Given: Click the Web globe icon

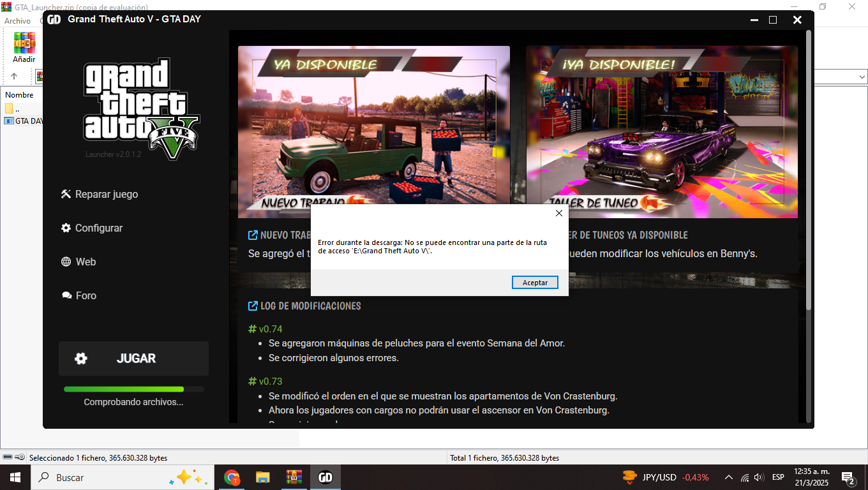Looking at the screenshot, I should [x=66, y=262].
